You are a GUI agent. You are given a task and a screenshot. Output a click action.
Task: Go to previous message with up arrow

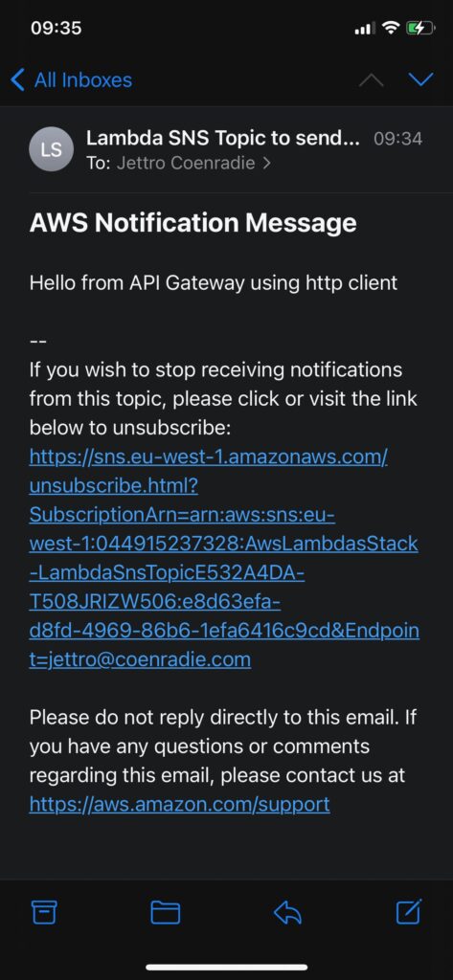(371, 80)
